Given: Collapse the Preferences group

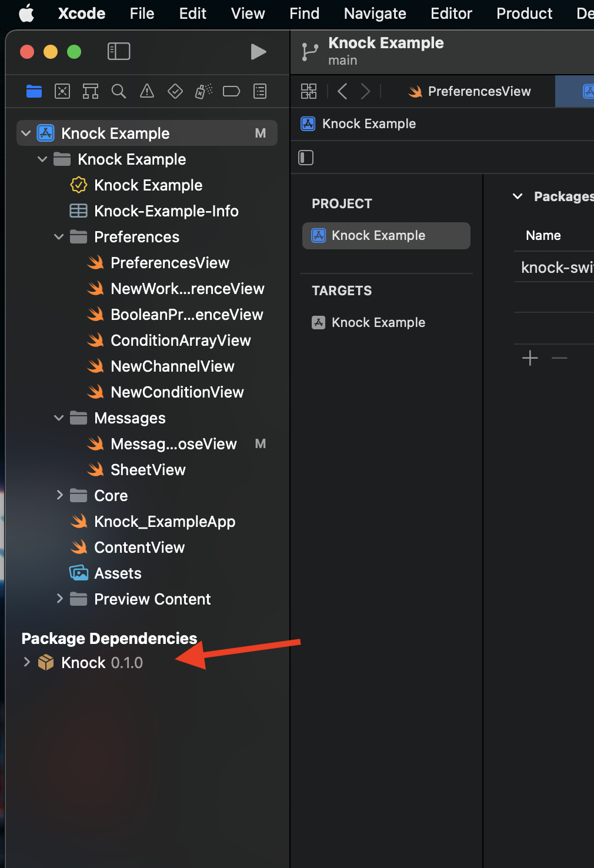Looking at the screenshot, I should [x=59, y=237].
